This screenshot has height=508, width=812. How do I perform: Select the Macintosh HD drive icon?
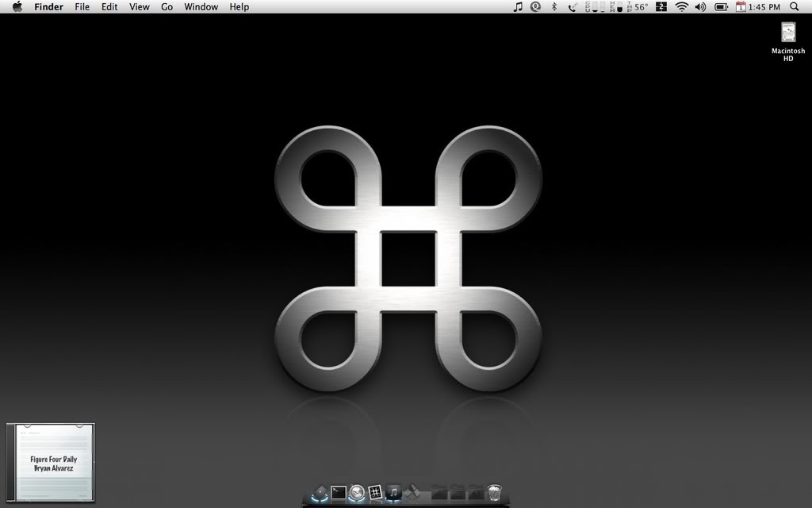coord(788,32)
